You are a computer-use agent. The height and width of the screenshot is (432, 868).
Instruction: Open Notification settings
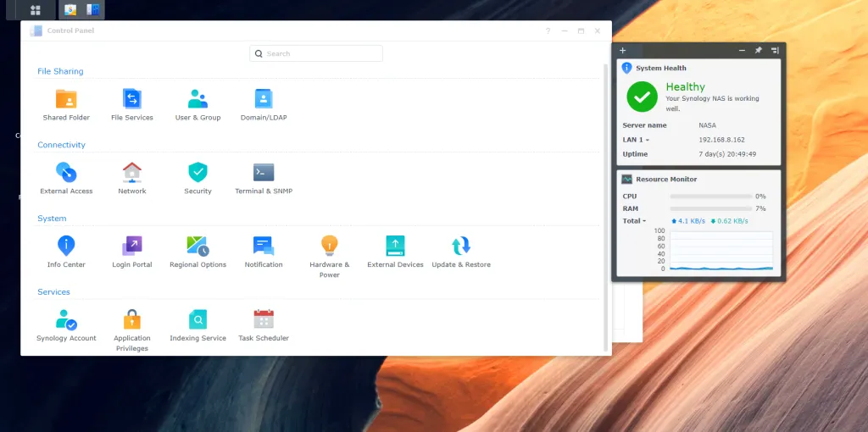[264, 252]
